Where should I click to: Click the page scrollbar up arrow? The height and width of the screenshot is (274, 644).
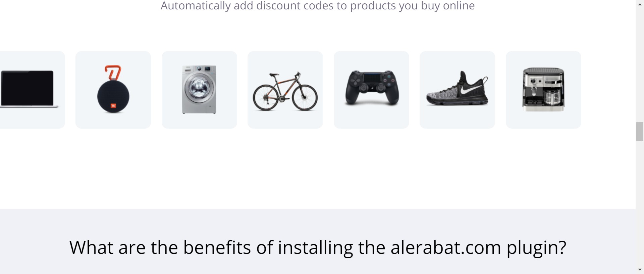pyautogui.click(x=640, y=4)
